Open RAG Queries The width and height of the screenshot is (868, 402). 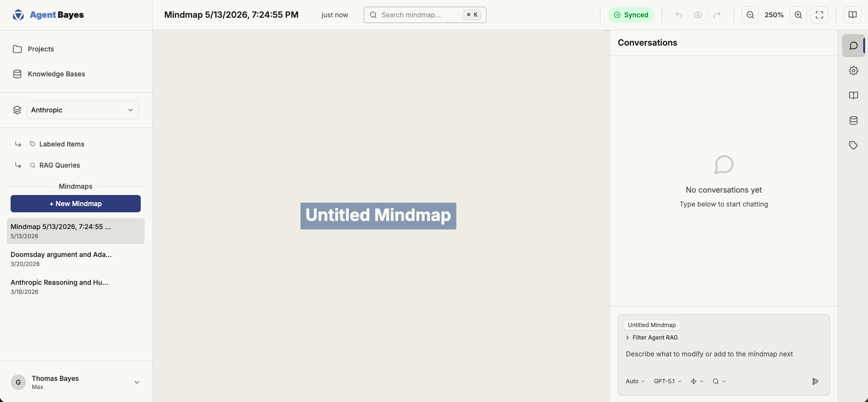point(60,165)
